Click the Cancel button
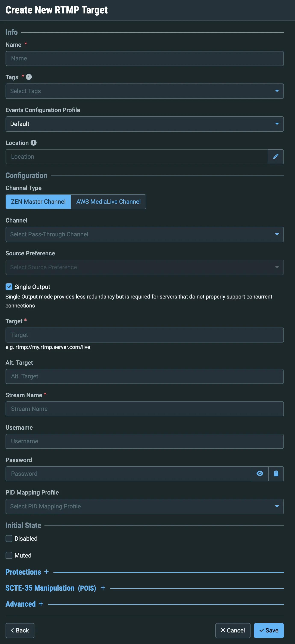Image resolution: width=295 pixels, height=644 pixels. (233, 630)
